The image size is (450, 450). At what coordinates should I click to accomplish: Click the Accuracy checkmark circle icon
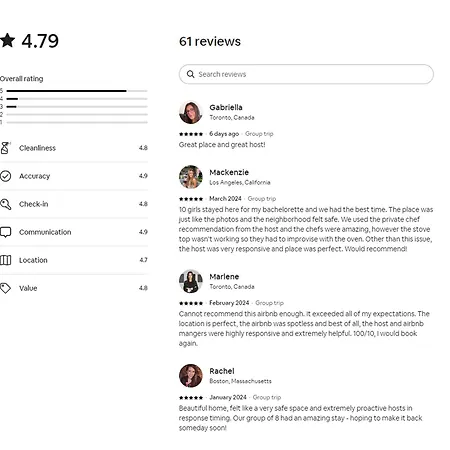5,176
